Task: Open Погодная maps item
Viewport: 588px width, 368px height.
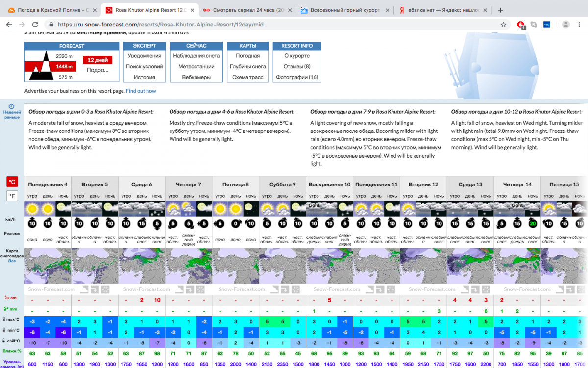Action: click(x=248, y=56)
